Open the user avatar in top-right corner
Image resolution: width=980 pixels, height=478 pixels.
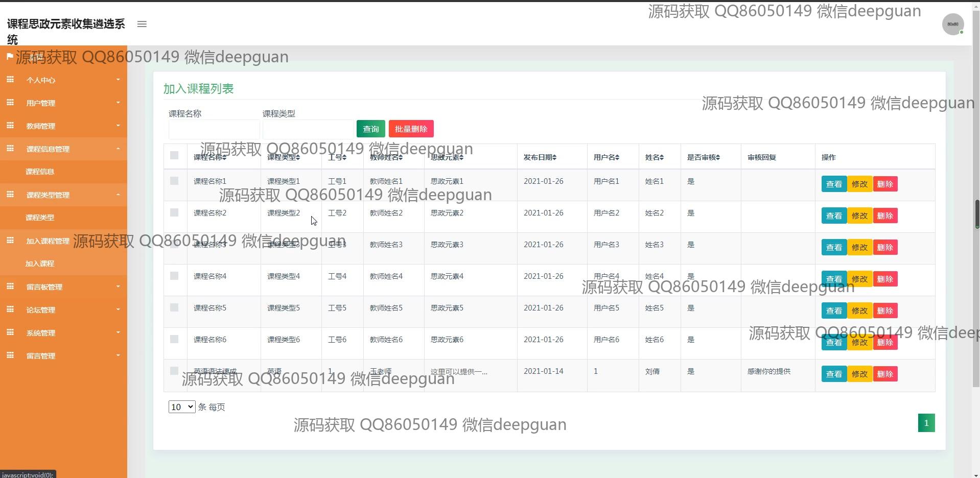point(952,25)
